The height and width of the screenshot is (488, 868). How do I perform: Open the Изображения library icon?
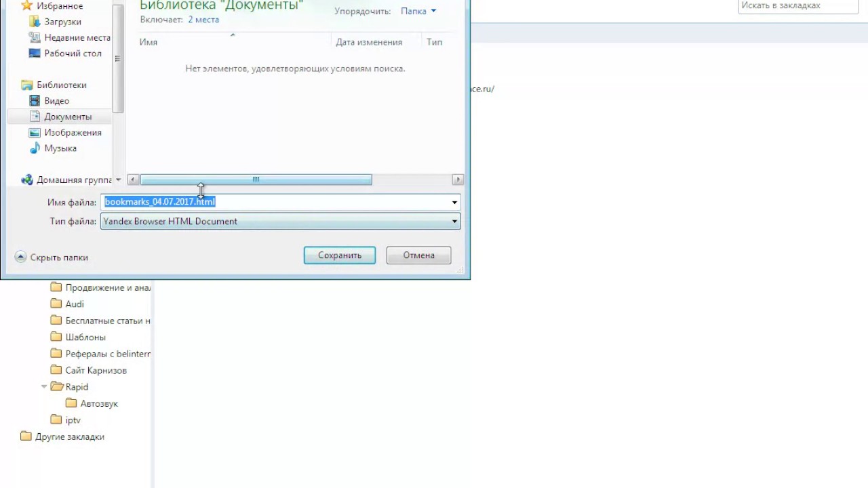(35, 132)
